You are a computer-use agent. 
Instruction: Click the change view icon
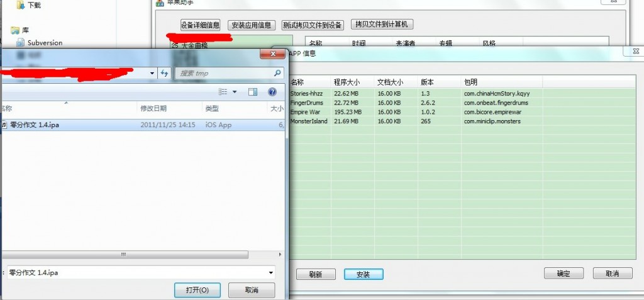(223, 92)
